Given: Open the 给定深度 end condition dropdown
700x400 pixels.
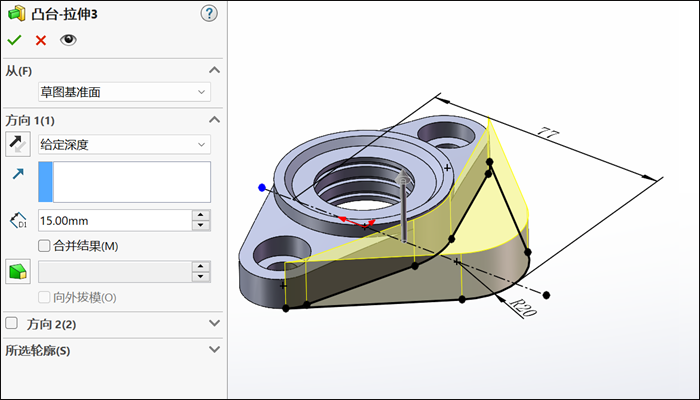Looking at the screenshot, I should 124,144.
